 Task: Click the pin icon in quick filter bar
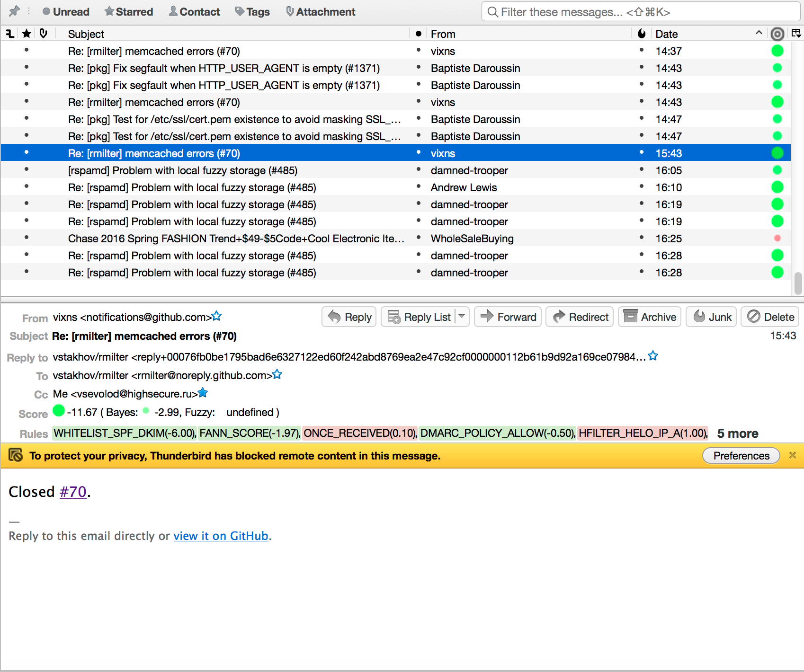[15, 11]
